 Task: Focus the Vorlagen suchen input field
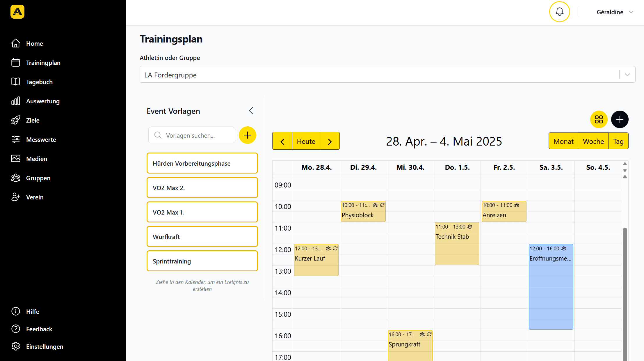(x=192, y=135)
